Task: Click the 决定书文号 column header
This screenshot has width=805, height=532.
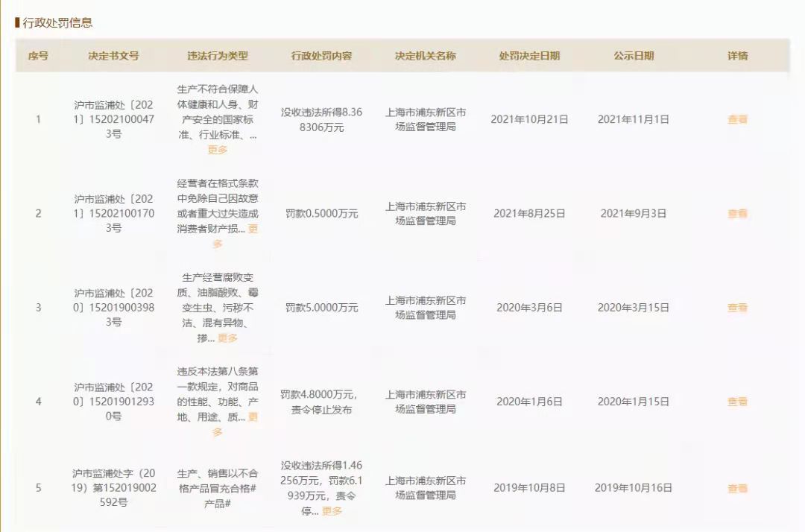Action: (x=113, y=56)
